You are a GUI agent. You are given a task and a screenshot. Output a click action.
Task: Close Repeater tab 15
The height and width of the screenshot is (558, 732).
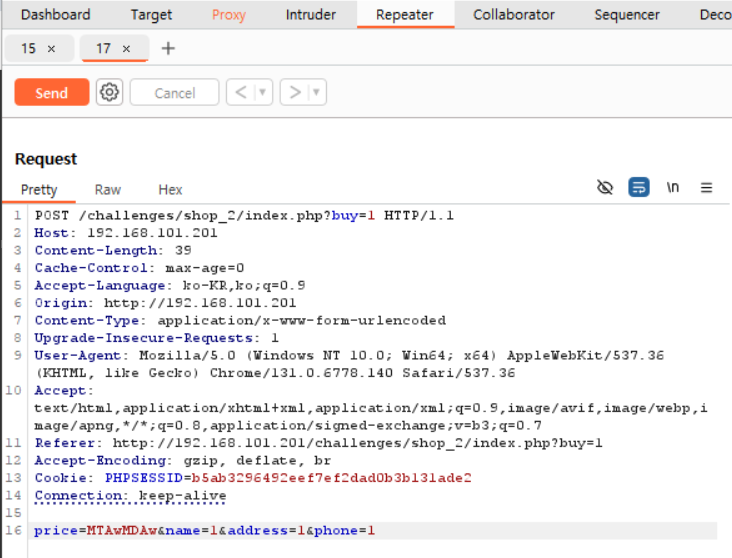click(51, 49)
